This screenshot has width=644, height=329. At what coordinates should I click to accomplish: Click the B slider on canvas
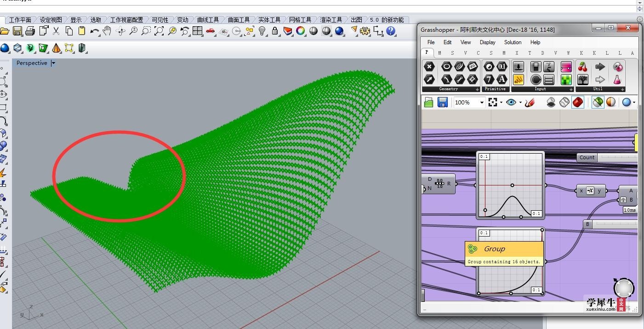(x=610, y=224)
